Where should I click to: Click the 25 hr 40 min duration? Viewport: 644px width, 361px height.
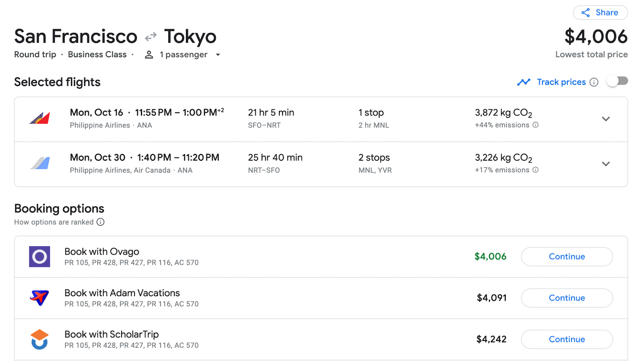pyautogui.click(x=275, y=158)
